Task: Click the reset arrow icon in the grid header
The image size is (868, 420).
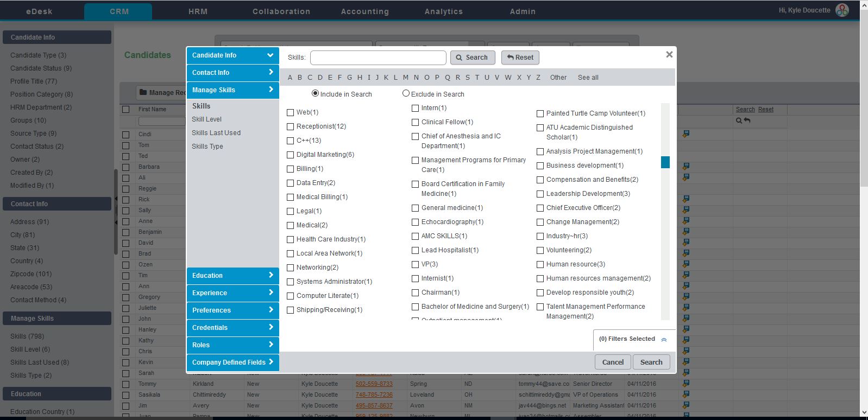Action: coord(747,120)
